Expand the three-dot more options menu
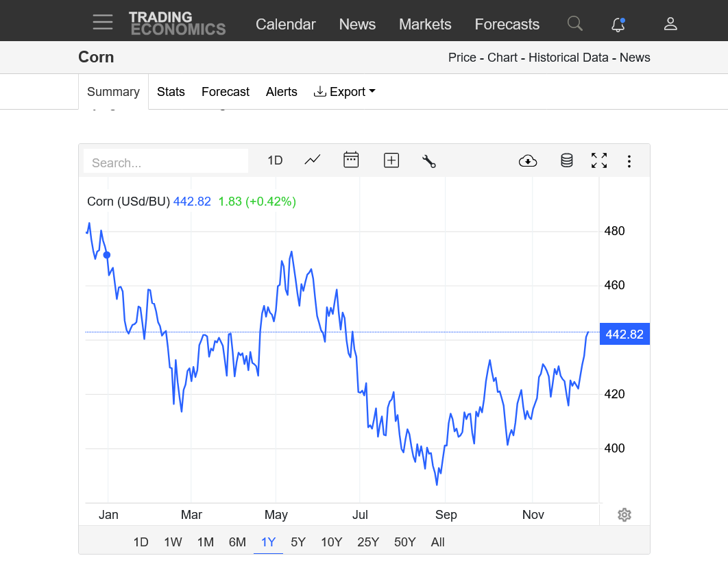Image resolution: width=728 pixels, height=582 pixels. tap(629, 161)
